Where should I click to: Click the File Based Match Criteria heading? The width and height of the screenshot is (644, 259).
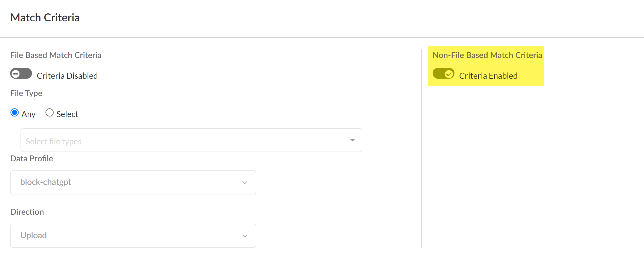(x=56, y=55)
